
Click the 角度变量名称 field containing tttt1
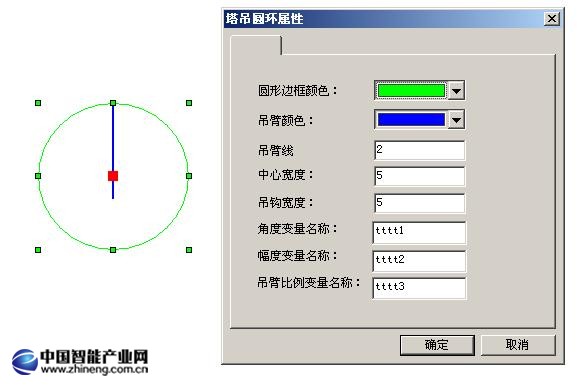point(420,232)
